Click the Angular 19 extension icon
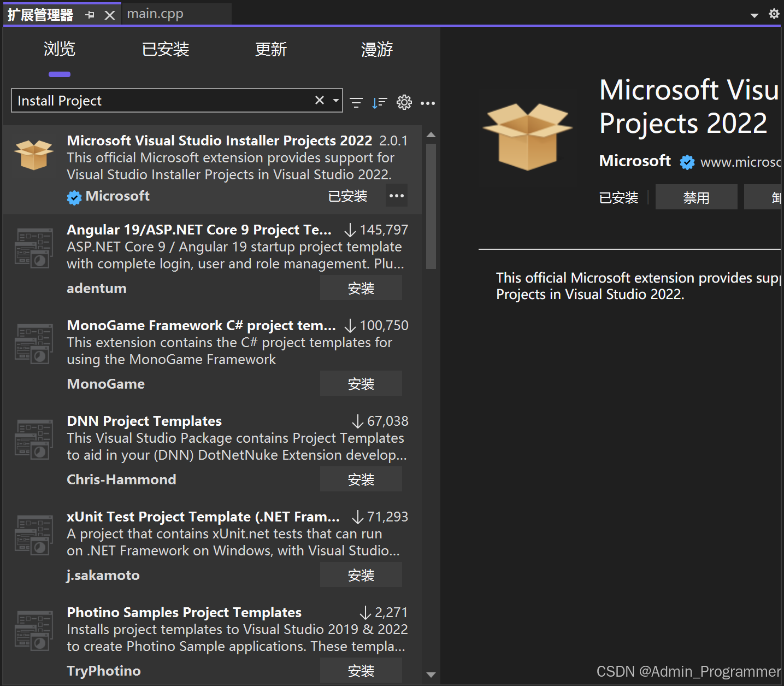 coord(34,248)
